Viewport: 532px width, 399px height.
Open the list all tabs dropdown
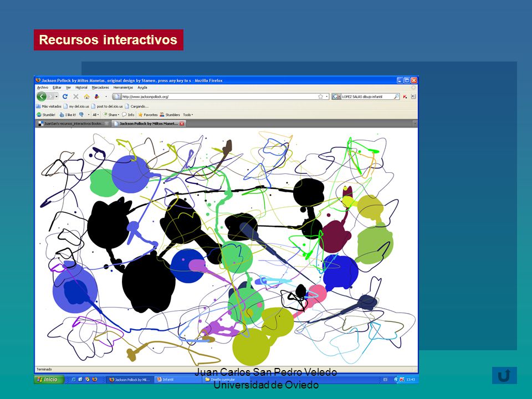coord(414,124)
